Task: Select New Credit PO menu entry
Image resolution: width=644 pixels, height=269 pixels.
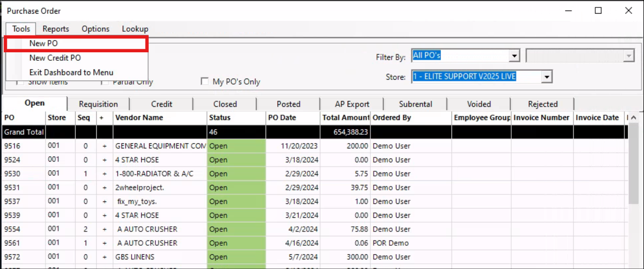Action: pyautogui.click(x=55, y=58)
